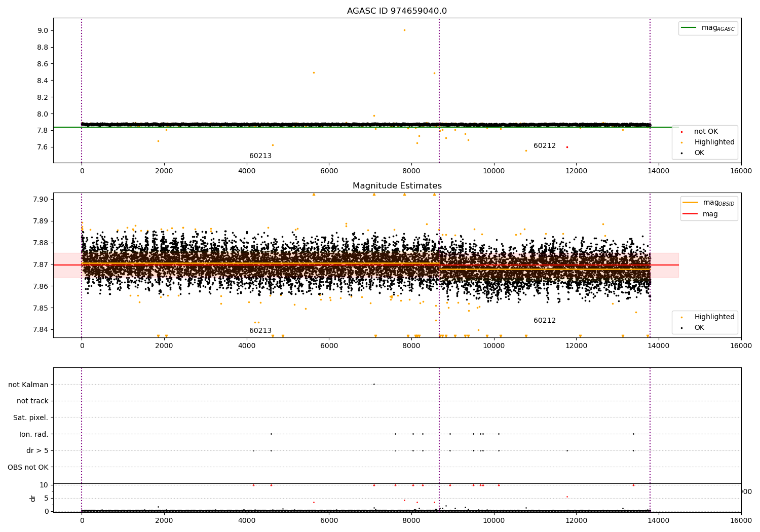760x532 pixels.
Task: Click the 14000 x-axis tick under the bottom panel
Action: point(659,521)
